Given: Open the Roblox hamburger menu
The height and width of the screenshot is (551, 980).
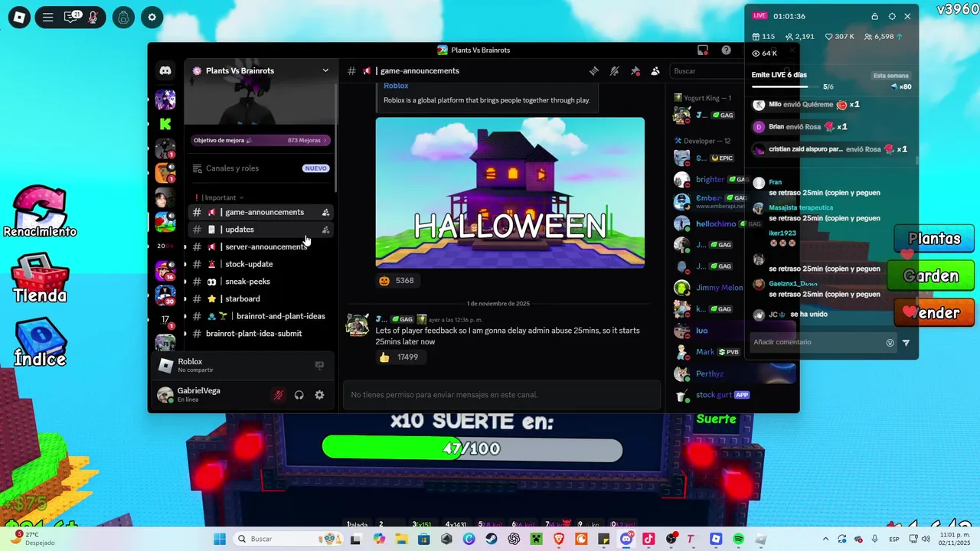Looking at the screenshot, I should click(x=47, y=17).
